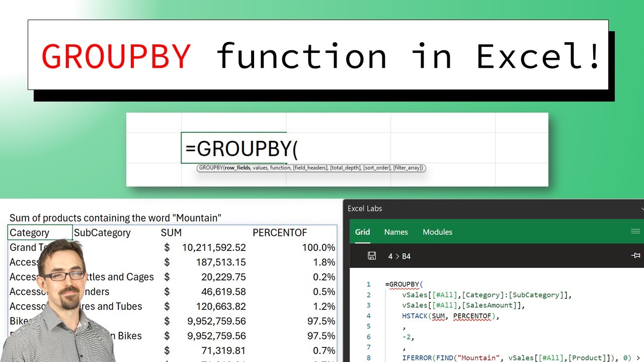Click the -2, code line
This screenshot has width=644, height=362.
point(409,337)
